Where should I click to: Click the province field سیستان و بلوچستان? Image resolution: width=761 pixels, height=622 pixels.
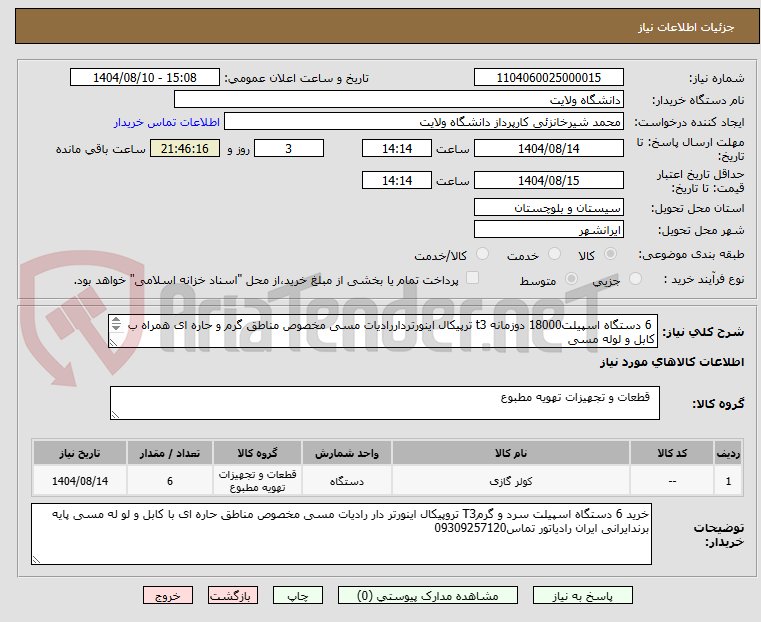(548, 208)
